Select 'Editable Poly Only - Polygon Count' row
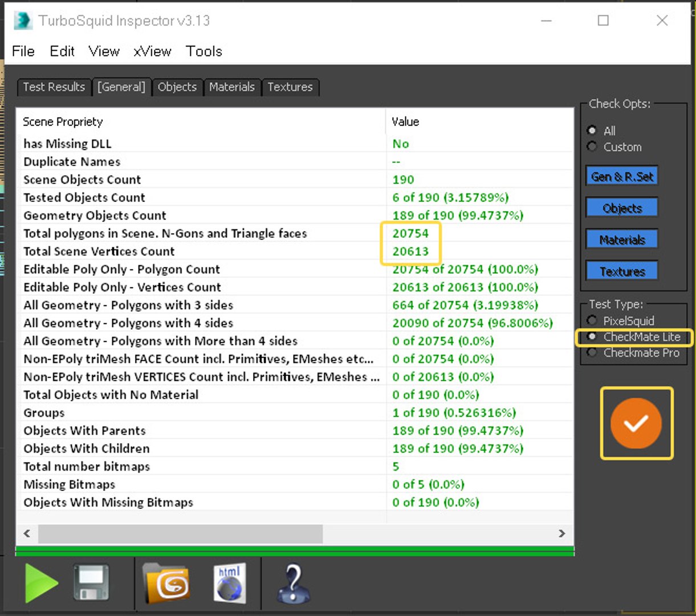The image size is (696, 616). coord(295,269)
